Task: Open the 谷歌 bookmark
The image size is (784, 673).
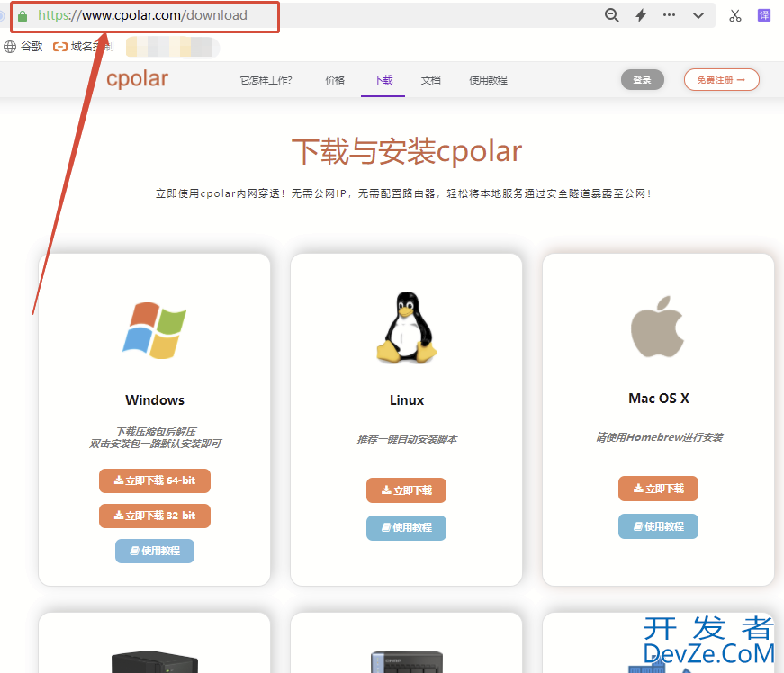Action: click(23, 47)
